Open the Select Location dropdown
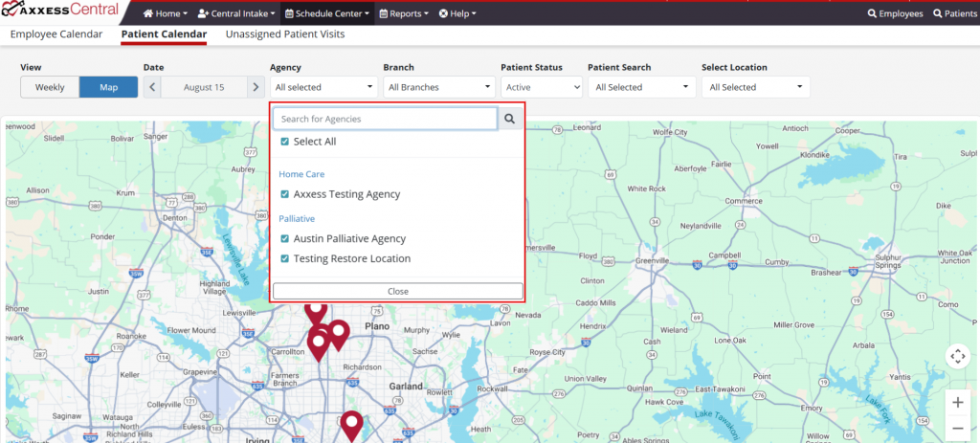This screenshot has height=443, width=980. pos(756,87)
